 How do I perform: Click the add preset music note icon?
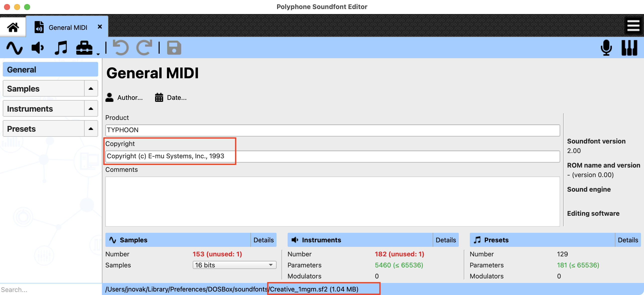[x=61, y=48]
